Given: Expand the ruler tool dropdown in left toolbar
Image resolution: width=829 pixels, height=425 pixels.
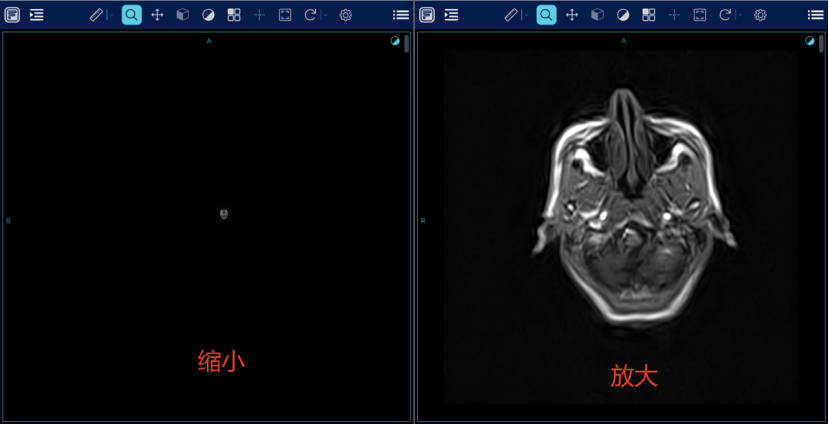Looking at the screenshot, I should 110,16.
